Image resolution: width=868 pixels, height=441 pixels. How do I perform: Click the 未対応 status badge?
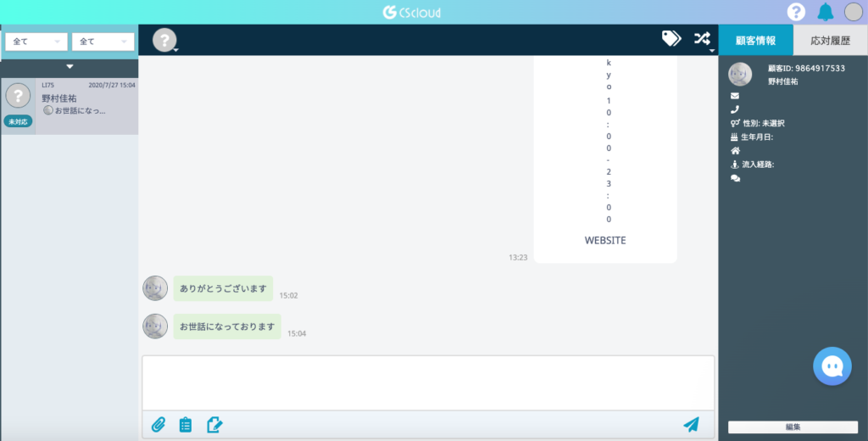click(19, 121)
